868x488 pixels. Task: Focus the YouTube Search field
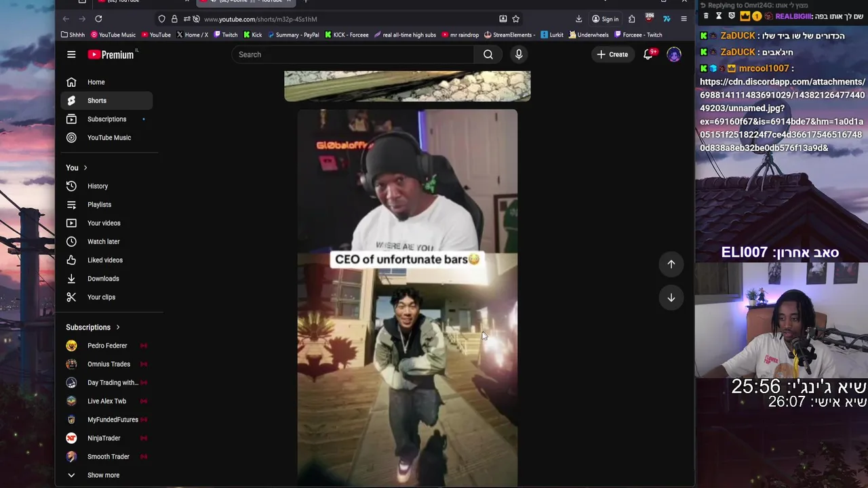coord(353,54)
